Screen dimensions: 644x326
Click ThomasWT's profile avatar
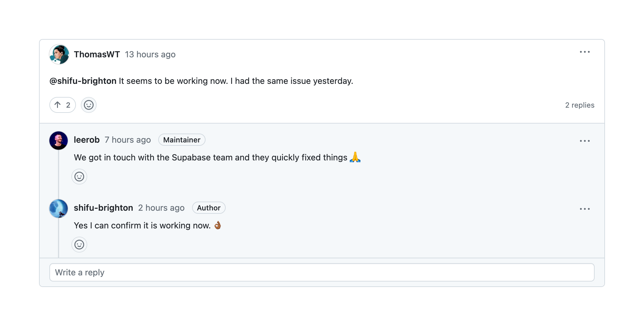click(59, 55)
